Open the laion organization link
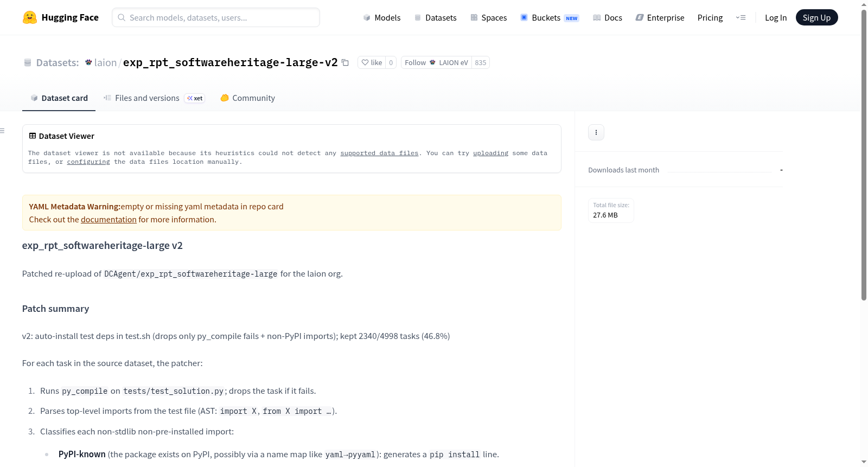The height and width of the screenshot is (467, 868). [x=105, y=62]
